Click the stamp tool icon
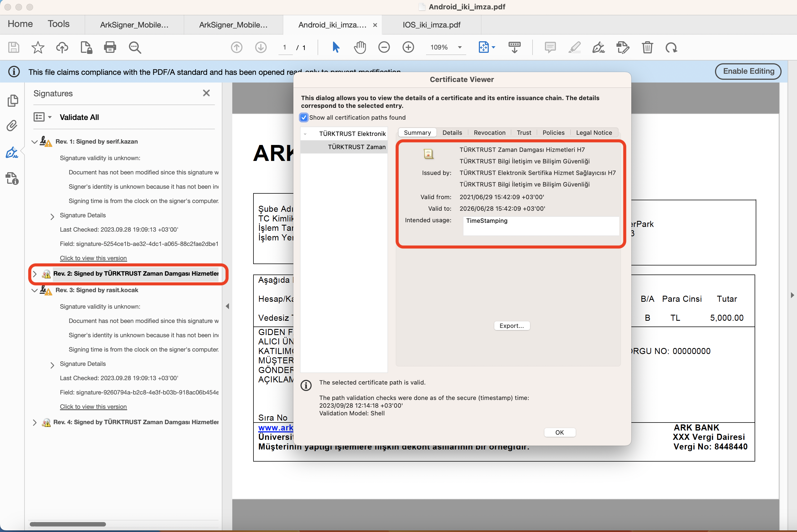The image size is (797, 532). pos(623,47)
